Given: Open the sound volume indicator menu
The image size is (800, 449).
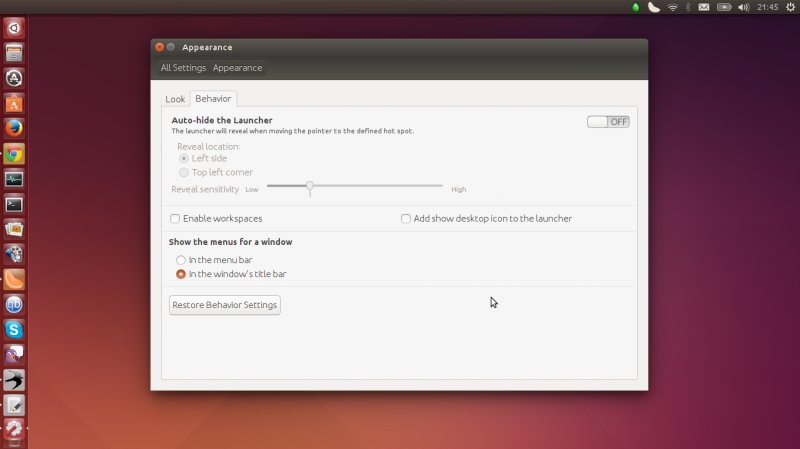Looking at the screenshot, I should coord(743,7).
